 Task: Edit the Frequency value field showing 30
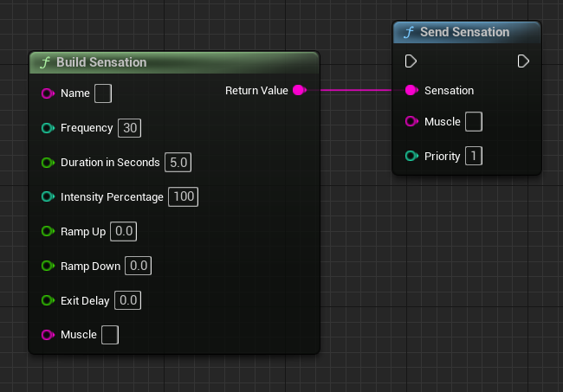130,128
